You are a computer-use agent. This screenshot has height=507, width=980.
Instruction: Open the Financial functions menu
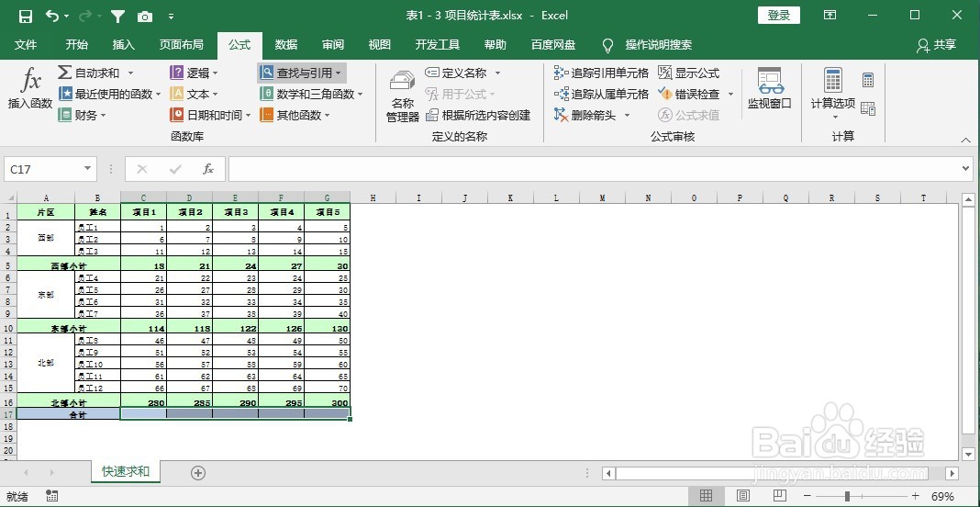click(82, 115)
